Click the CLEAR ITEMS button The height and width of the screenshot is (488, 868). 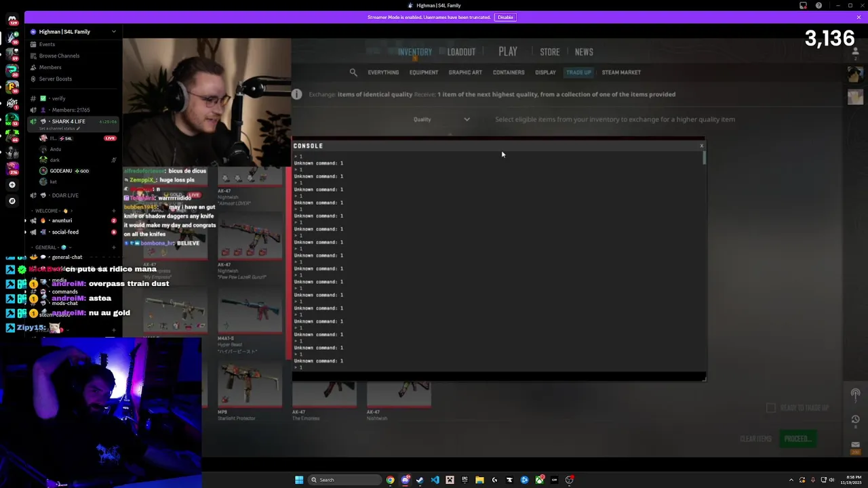coord(755,439)
